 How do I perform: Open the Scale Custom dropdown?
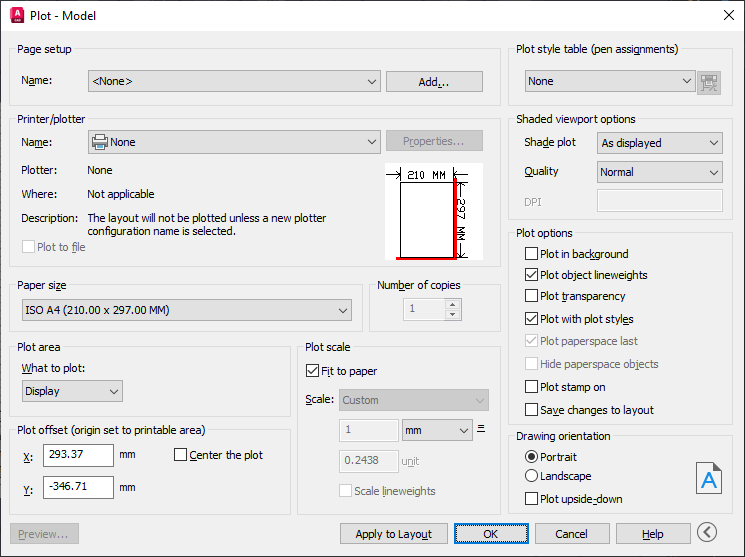(414, 400)
